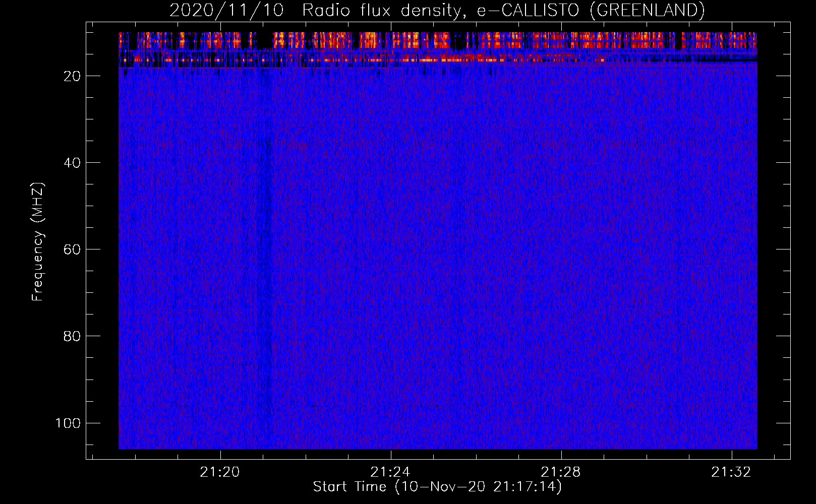Click the Frequency (MHZ) axis title
816x504 pixels.
tap(38, 241)
